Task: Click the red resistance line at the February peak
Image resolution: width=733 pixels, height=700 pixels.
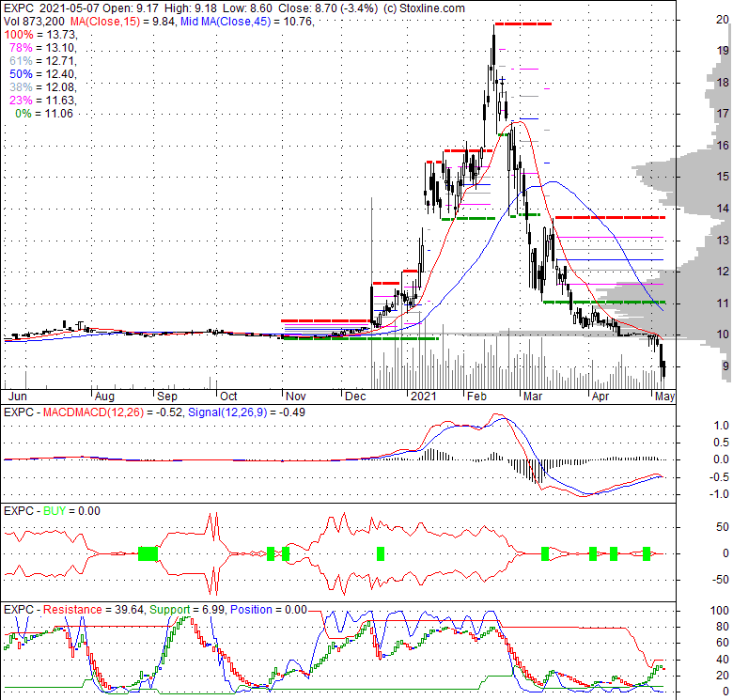Action: tap(523, 23)
